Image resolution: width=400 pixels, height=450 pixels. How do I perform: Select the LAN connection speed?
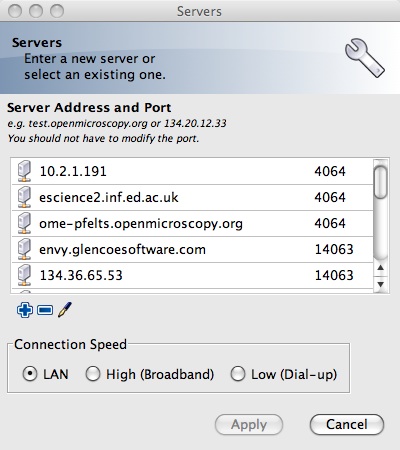click(30, 374)
